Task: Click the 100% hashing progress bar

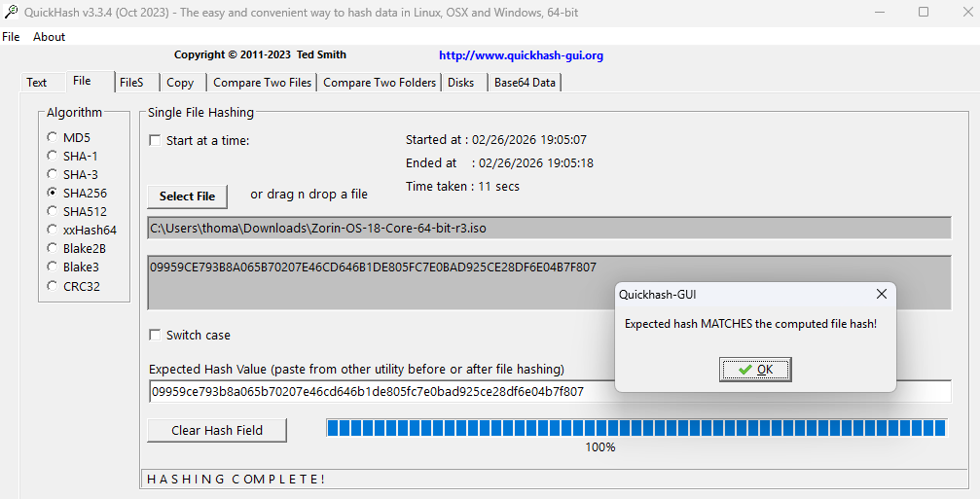Action: pos(635,428)
